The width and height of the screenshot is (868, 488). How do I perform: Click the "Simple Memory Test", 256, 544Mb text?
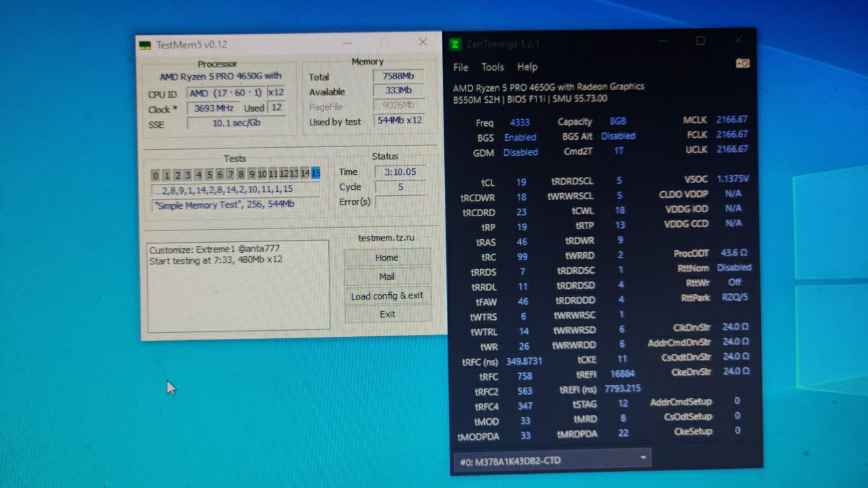[236, 205]
